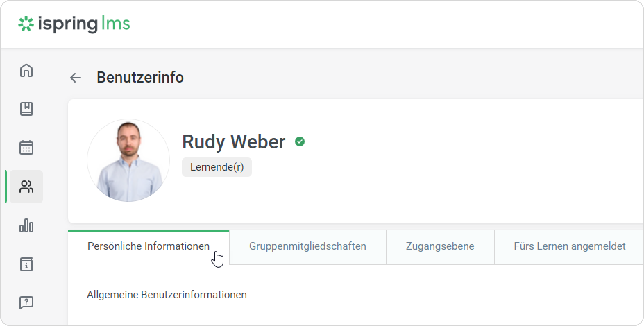Click Rudy Weber's profile photo

(x=128, y=161)
